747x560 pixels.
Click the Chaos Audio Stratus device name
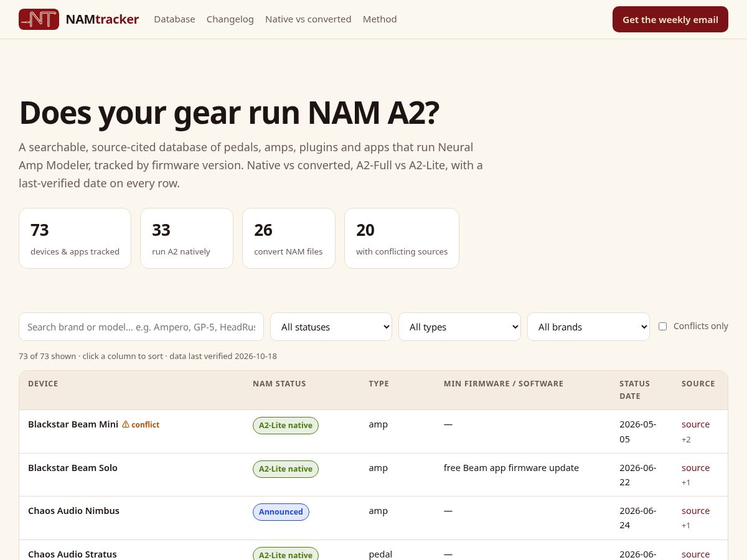click(x=72, y=554)
